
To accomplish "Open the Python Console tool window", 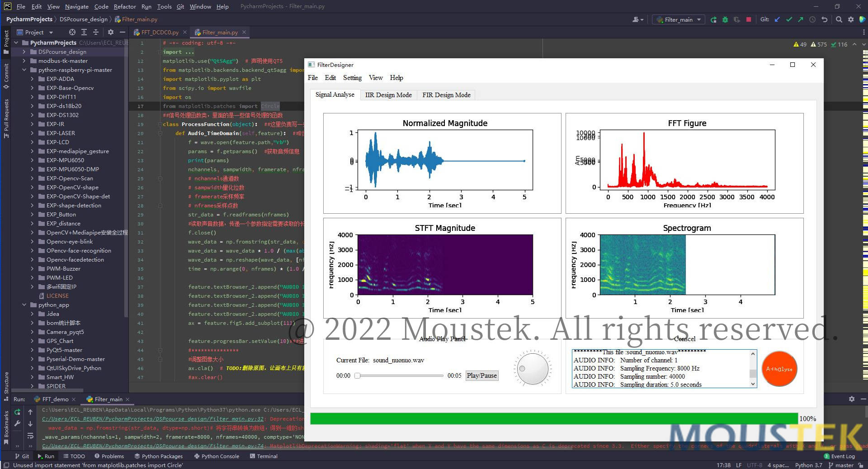I will 217,456.
